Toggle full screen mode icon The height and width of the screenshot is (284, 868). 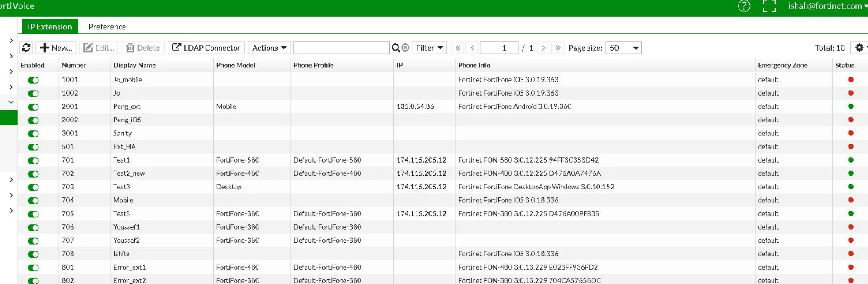click(769, 6)
